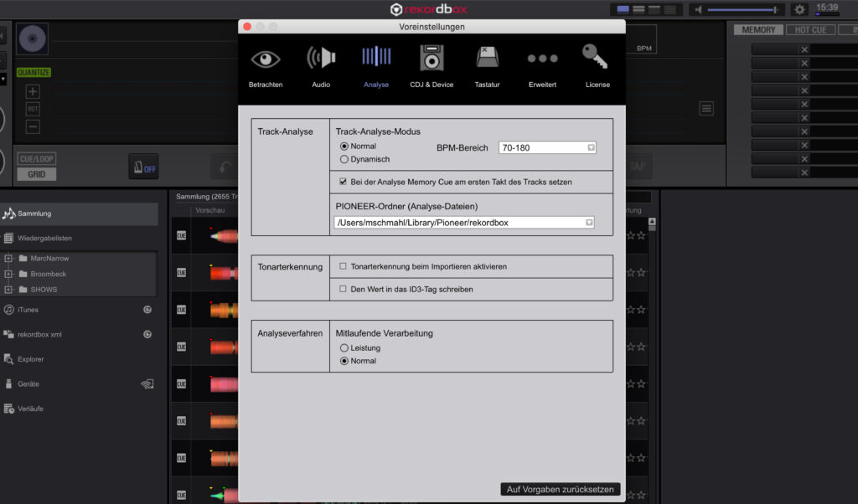Select the Analyse preferences tab
858x504 pixels.
[x=376, y=67]
